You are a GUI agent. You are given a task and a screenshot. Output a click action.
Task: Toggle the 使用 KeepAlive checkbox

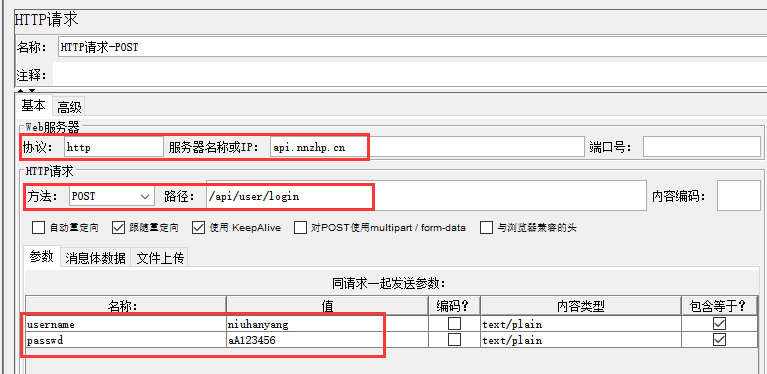199,228
